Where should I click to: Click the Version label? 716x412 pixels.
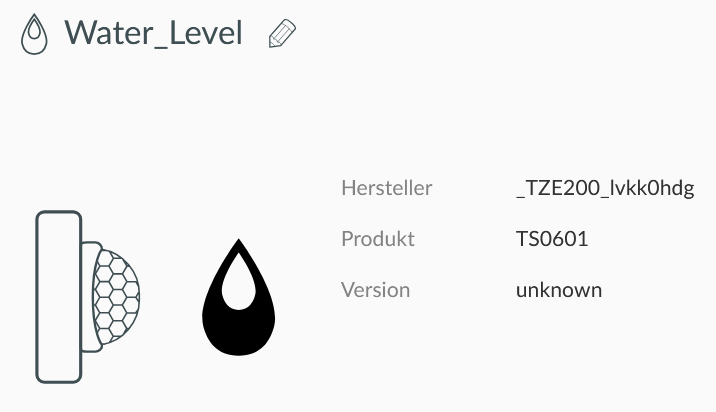[x=376, y=290]
